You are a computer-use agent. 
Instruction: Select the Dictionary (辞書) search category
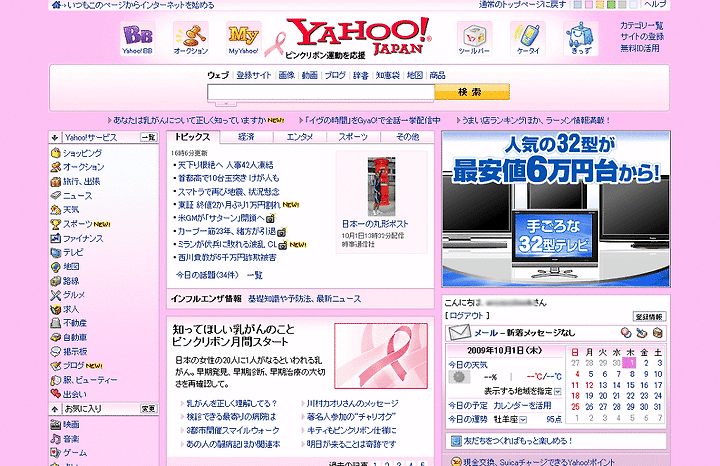pyautogui.click(x=360, y=75)
